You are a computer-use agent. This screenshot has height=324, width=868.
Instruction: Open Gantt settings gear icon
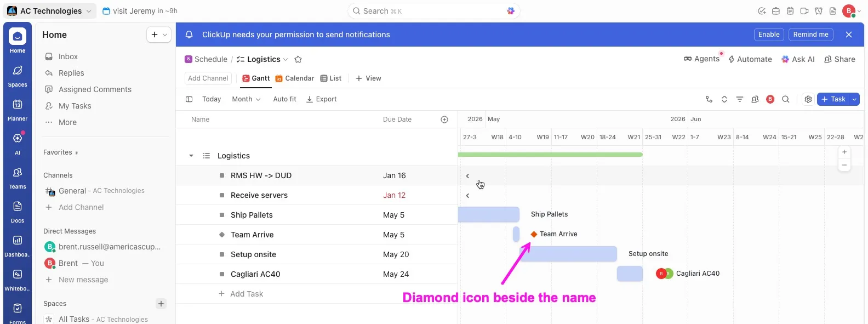coord(808,99)
